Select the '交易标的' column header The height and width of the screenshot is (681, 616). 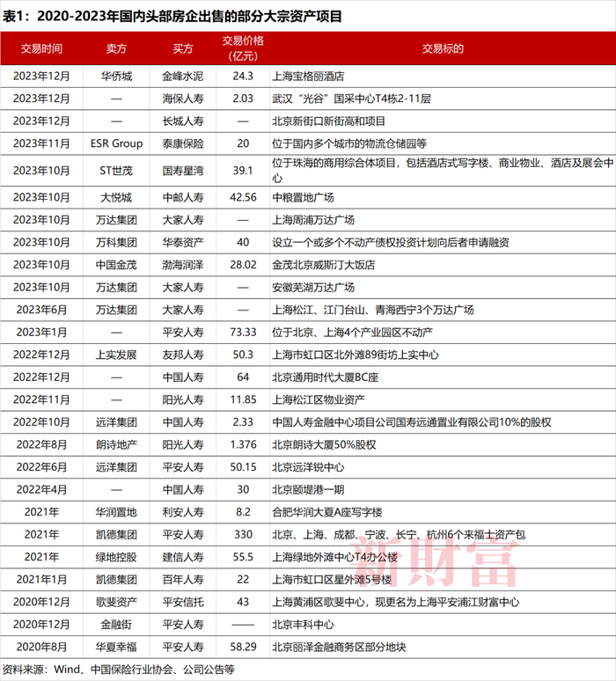[x=443, y=48]
